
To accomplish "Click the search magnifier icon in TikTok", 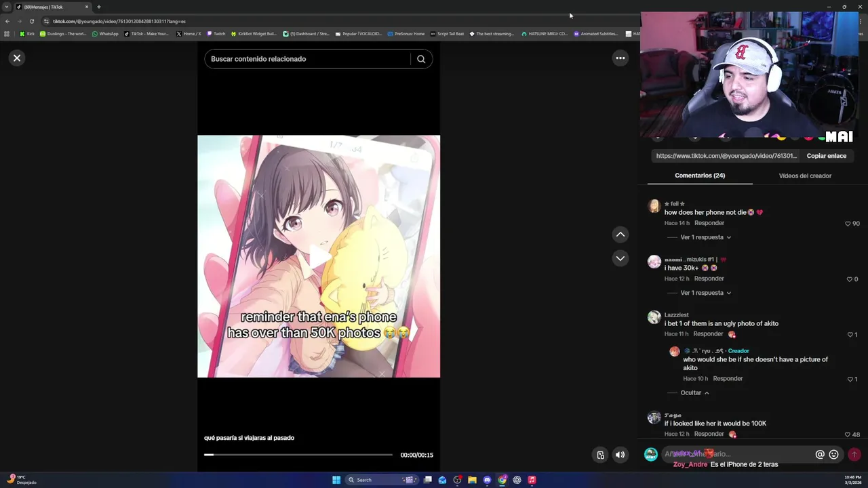I will coord(421,59).
